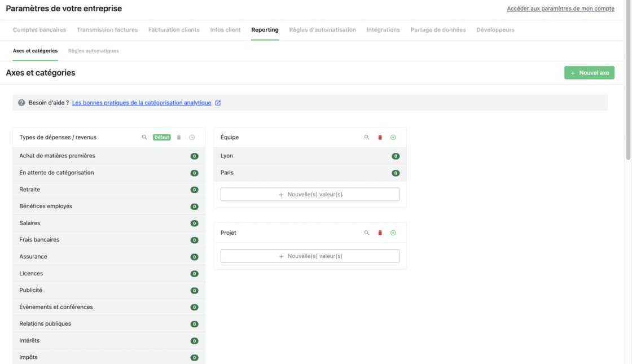Click the count badge on Paris row
The image size is (632, 364).
(396, 173)
